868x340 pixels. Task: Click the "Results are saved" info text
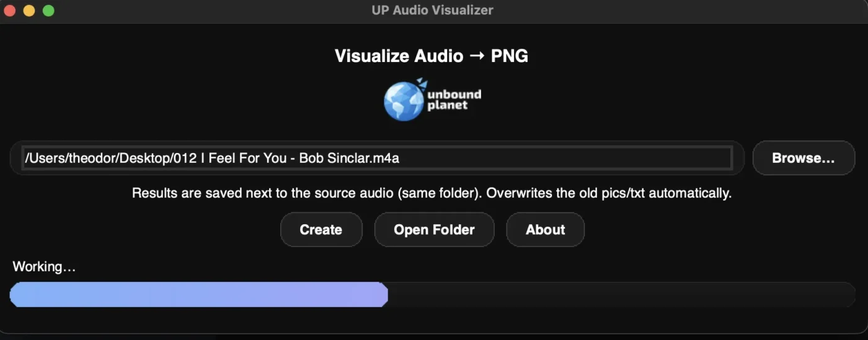[x=432, y=193]
